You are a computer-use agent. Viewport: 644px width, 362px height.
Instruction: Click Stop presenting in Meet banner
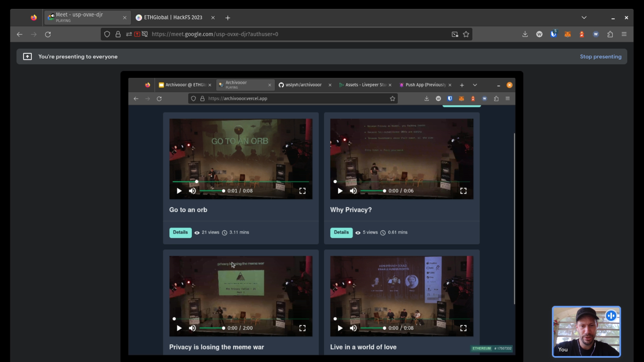click(600, 57)
